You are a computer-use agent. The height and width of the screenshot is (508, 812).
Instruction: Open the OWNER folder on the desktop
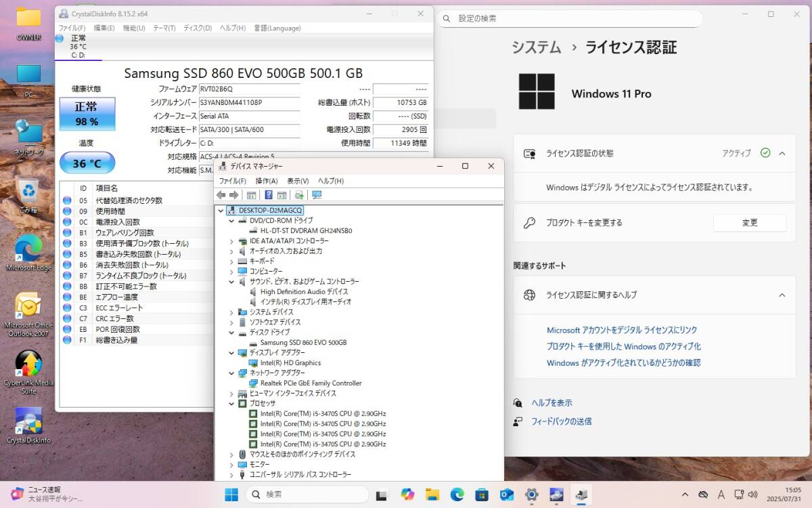point(28,24)
